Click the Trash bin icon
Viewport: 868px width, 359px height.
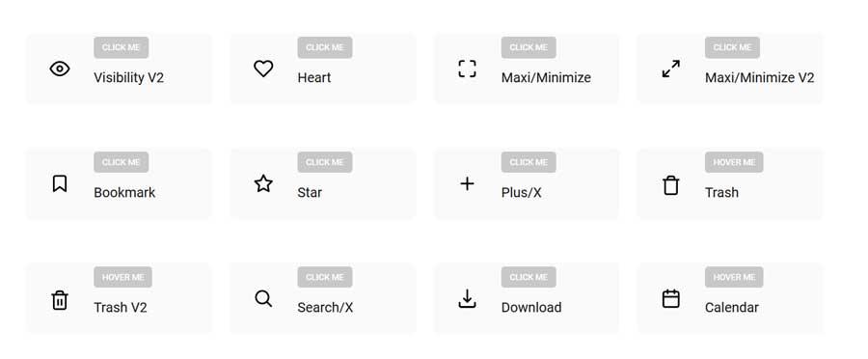[x=671, y=184]
